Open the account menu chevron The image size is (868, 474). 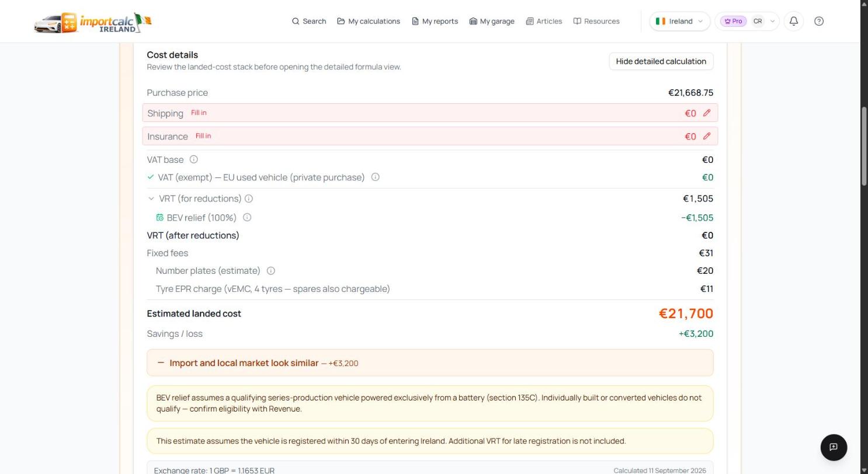click(772, 21)
